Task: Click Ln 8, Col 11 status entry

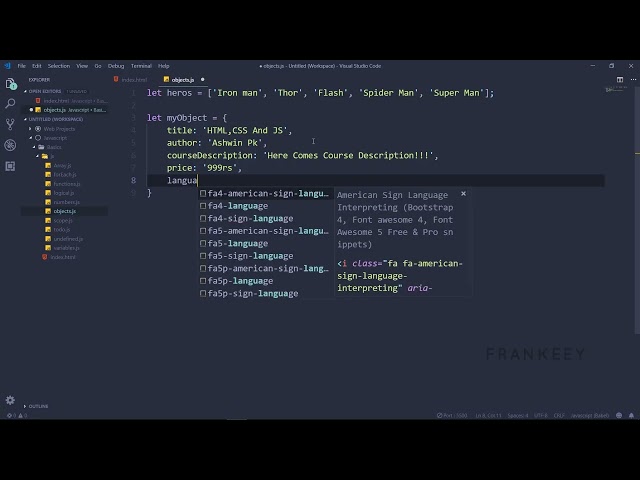Action: coord(488,416)
